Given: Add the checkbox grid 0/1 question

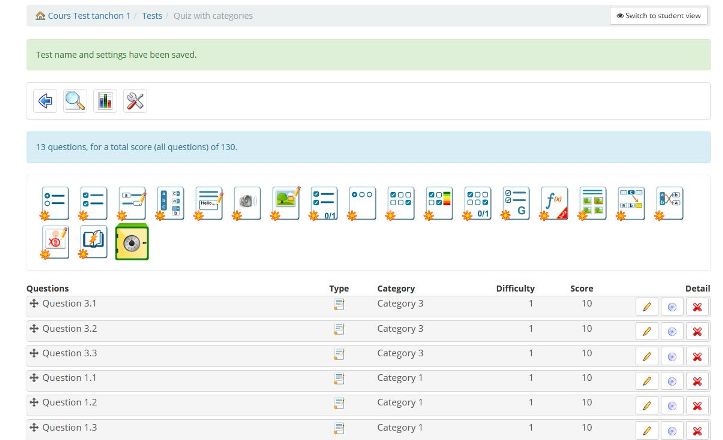Looking at the screenshot, I should click(x=477, y=203).
